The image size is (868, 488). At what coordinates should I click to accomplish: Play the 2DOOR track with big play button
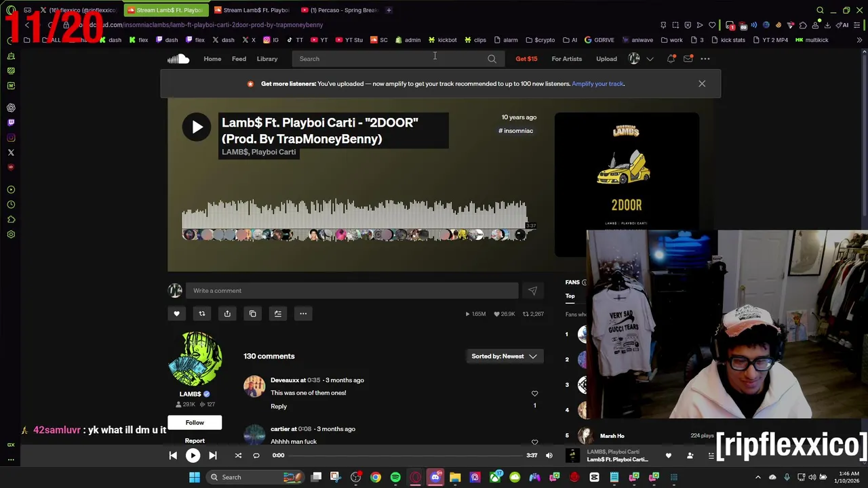(x=196, y=127)
